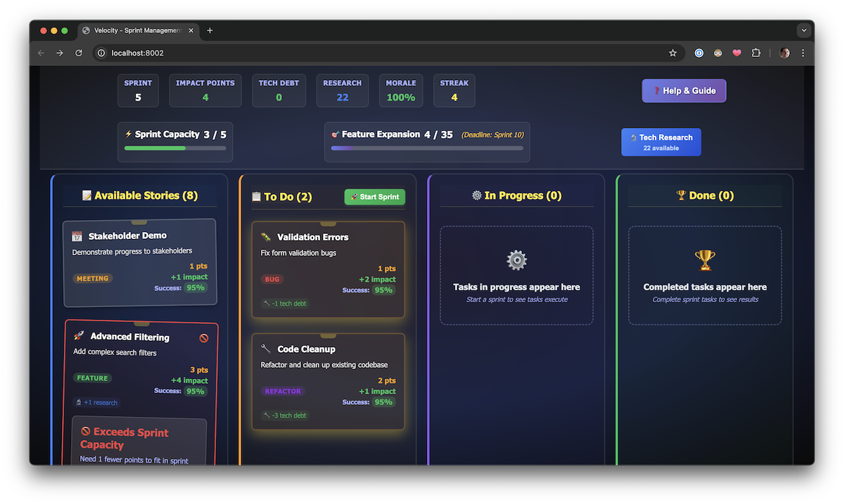Open the Help & Guide panel

pos(684,91)
